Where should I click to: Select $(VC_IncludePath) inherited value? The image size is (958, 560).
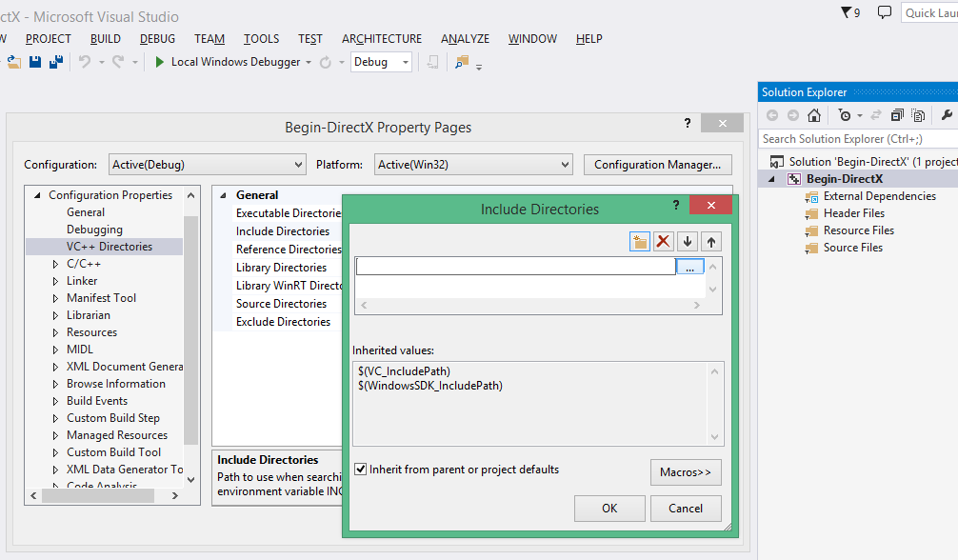(x=405, y=371)
